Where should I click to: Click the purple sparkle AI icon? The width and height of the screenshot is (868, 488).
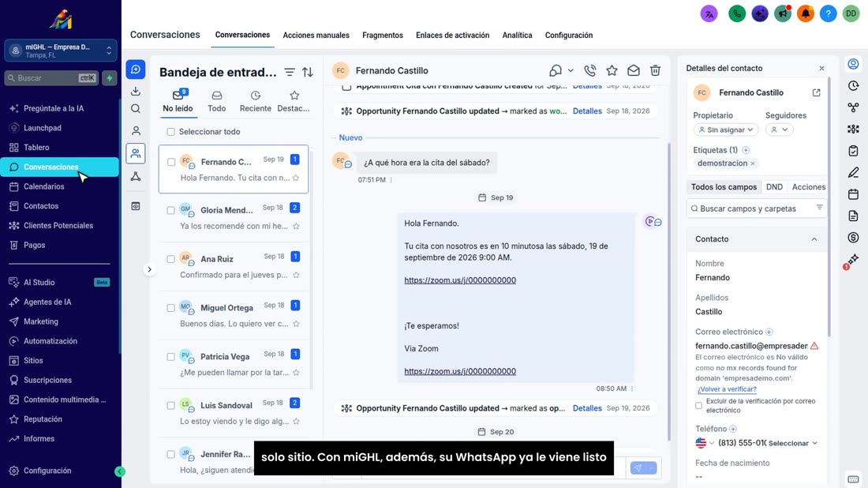[760, 13]
